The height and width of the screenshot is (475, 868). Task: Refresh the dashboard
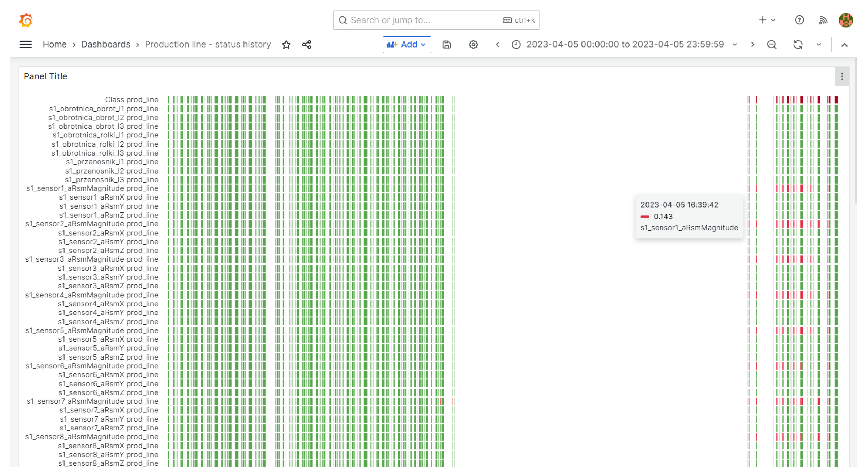pos(798,44)
